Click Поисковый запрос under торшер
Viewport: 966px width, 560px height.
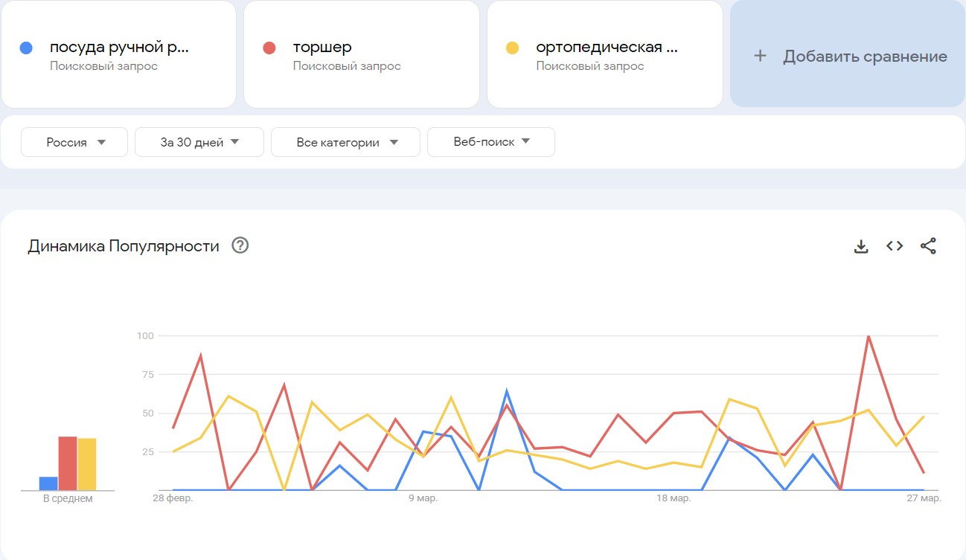347,66
